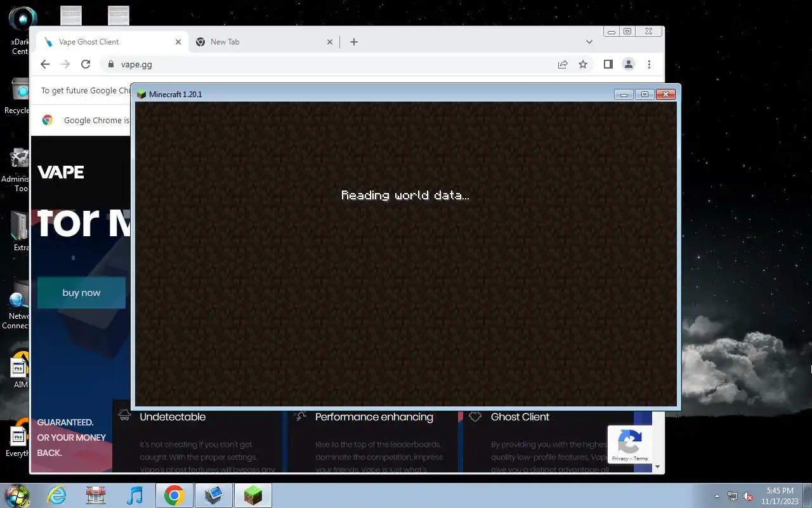Open the taskbar clock showing 5:45 PM

[x=780, y=495]
